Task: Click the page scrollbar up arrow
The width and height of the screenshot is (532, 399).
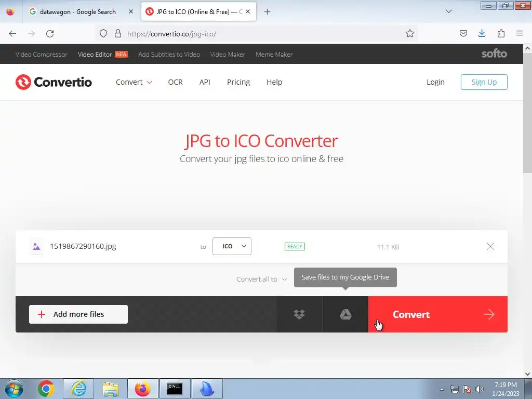Action: tap(528, 48)
